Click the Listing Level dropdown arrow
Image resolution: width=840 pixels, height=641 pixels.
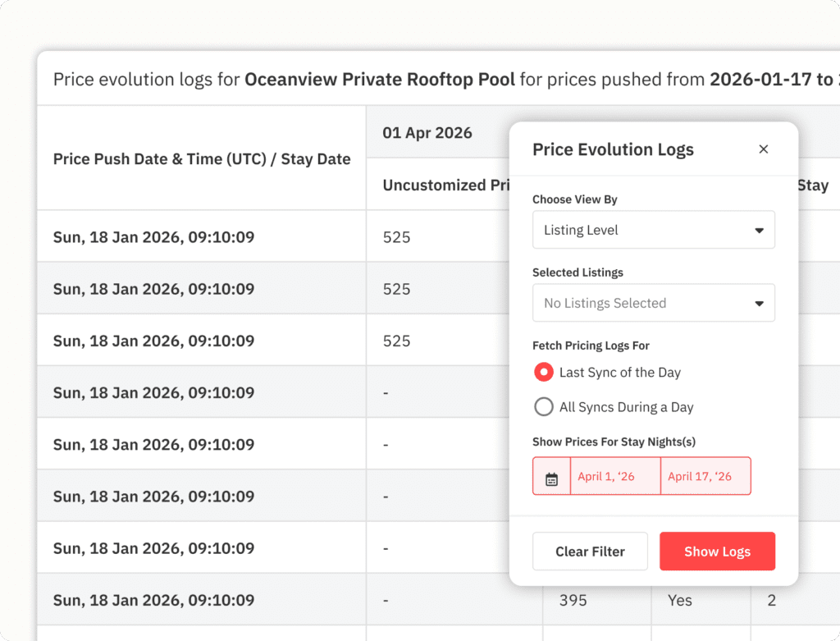click(x=759, y=231)
